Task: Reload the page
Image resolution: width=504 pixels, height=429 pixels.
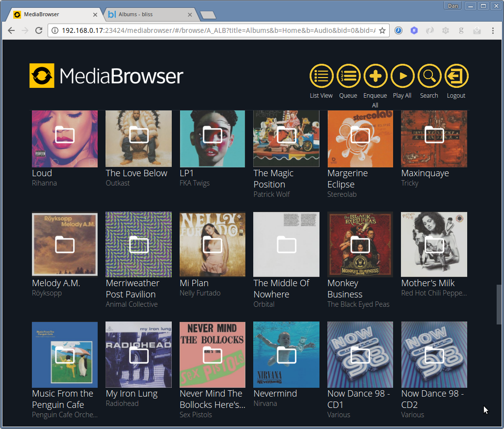Action: pyautogui.click(x=39, y=30)
